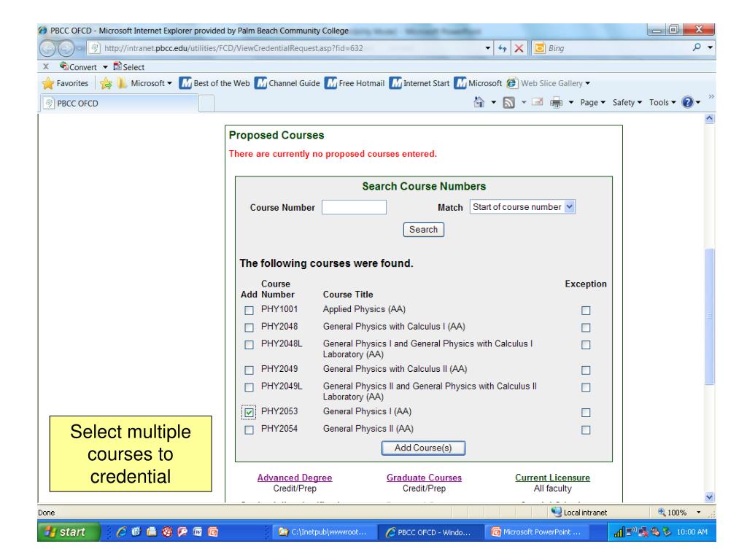
Task: Click the Read Mail icon
Action: tap(538, 102)
